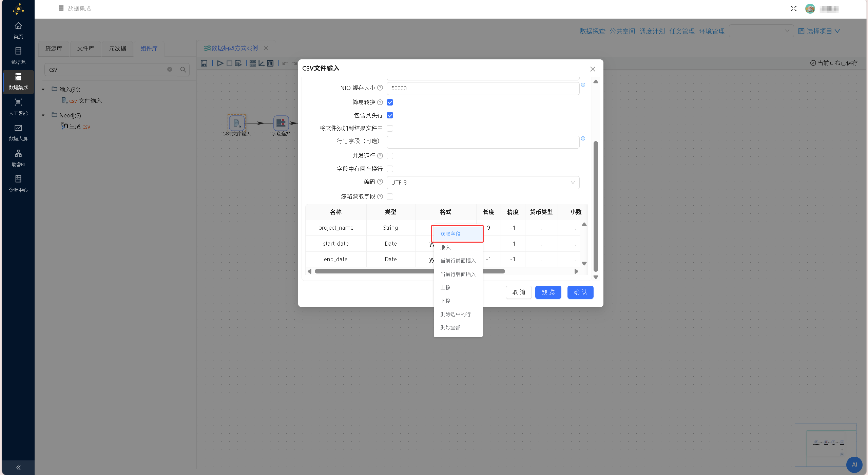The height and width of the screenshot is (475, 868).
Task: Toggle fullscreen icon in top bar
Action: click(x=794, y=8)
